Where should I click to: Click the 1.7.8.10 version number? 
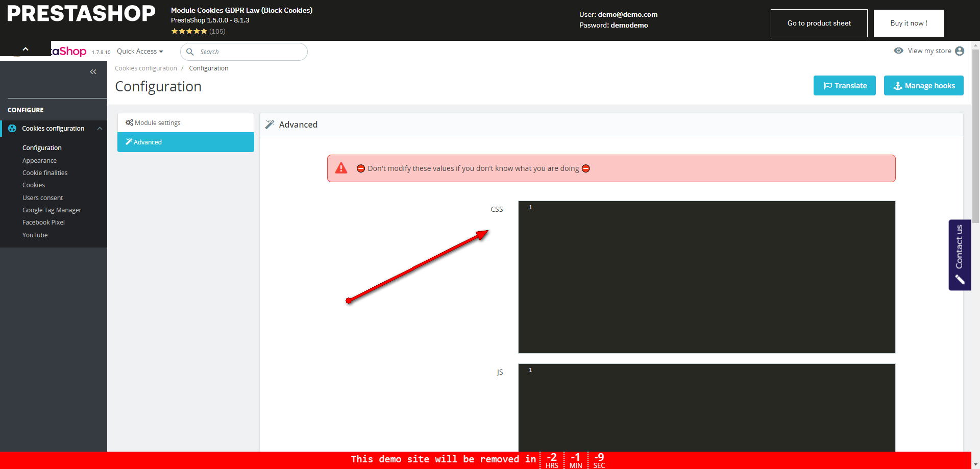(101, 53)
